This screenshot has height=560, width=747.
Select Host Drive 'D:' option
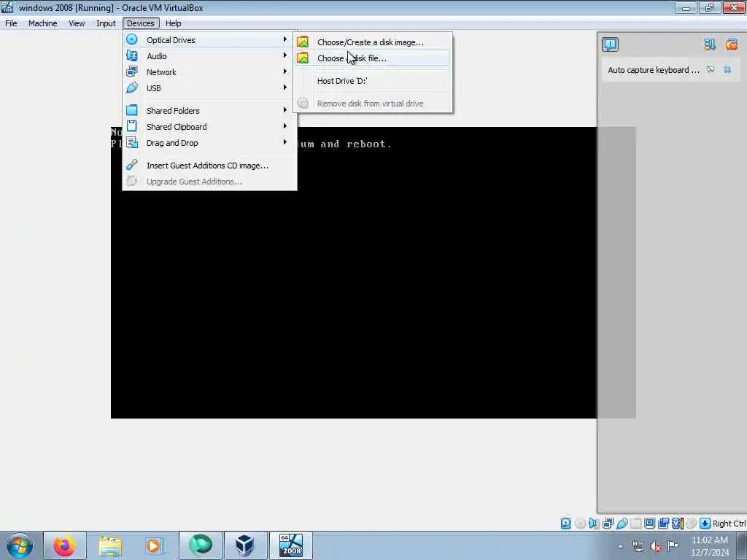pyautogui.click(x=372, y=81)
